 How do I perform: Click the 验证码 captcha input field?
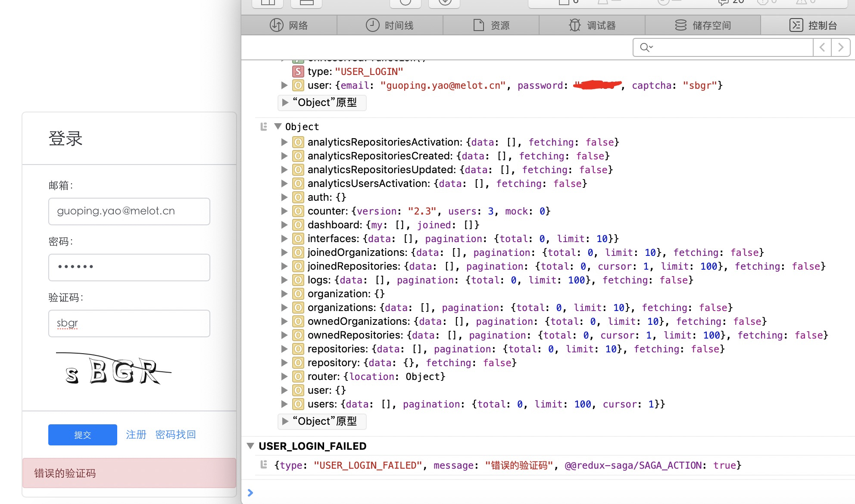[x=129, y=324]
